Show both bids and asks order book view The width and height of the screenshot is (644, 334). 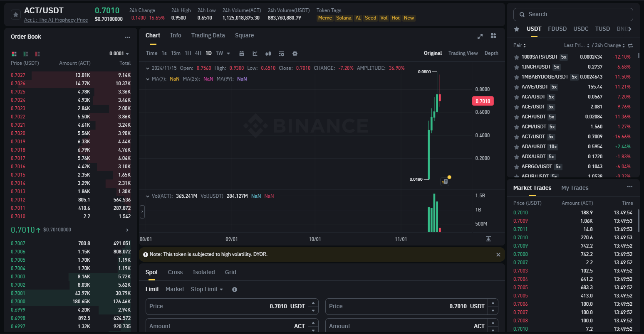(x=14, y=54)
